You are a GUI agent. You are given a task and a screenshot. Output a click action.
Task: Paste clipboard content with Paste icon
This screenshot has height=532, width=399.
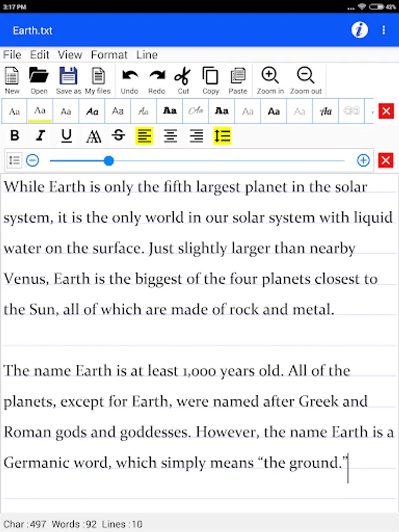pyautogui.click(x=238, y=80)
